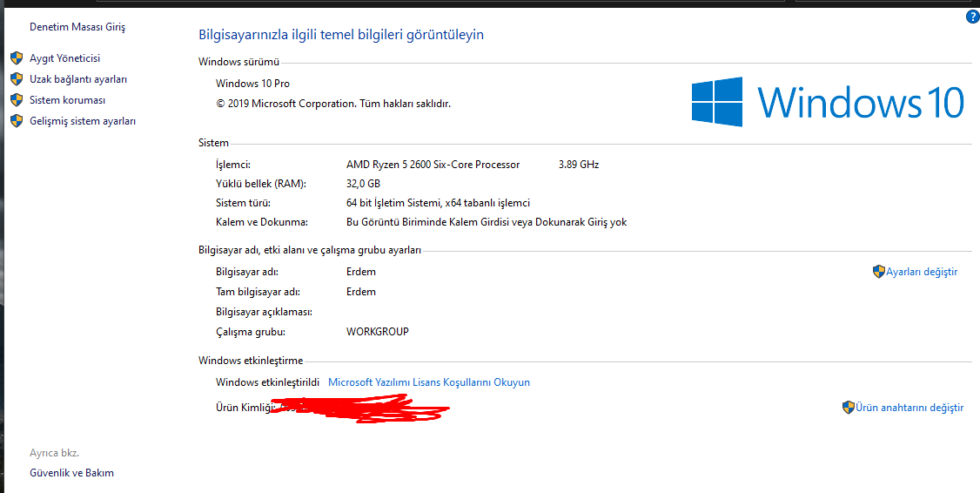Select AMD Ryzen 5 2600 processor name
980x493 pixels.
[x=433, y=165]
